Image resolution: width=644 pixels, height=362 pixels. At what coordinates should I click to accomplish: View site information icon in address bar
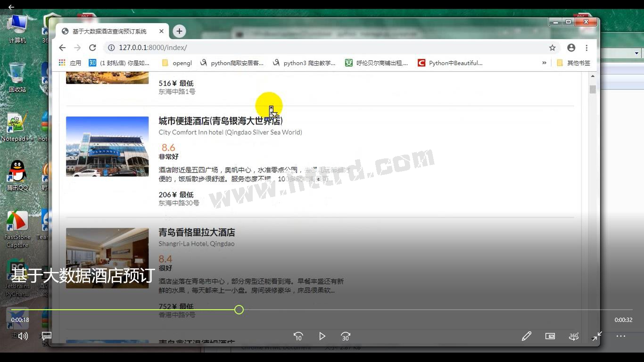pyautogui.click(x=111, y=48)
